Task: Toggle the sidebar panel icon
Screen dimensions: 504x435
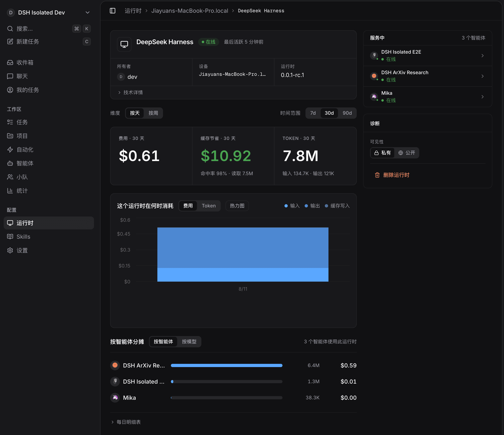Action: tap(112, 11)
